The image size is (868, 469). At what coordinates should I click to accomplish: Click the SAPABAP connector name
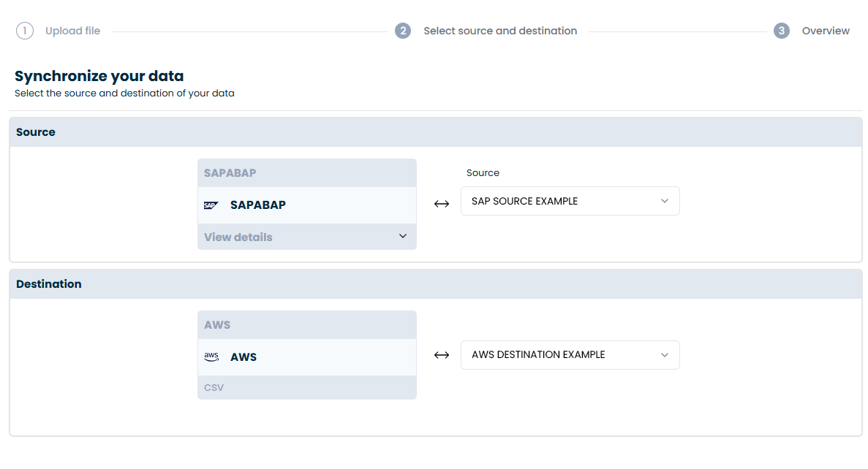pyautogui.click(x=257, y=205)
